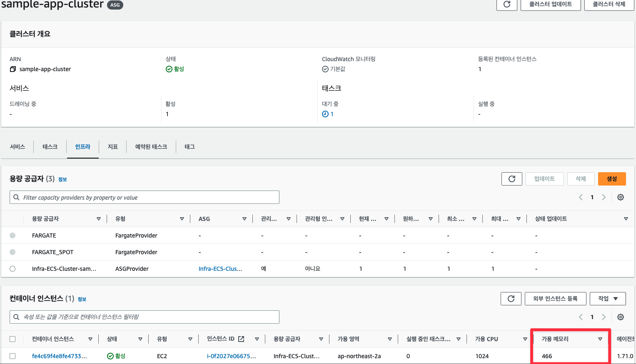
Task: Click the external link icon beside 인스턴스 ID
Action: click(241, 339)
